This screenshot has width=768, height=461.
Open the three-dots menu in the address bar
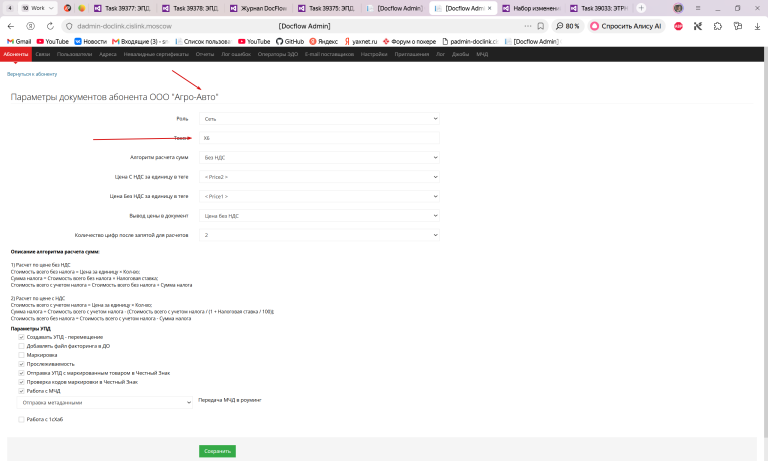pyautogui.click(x=528, y=26)
